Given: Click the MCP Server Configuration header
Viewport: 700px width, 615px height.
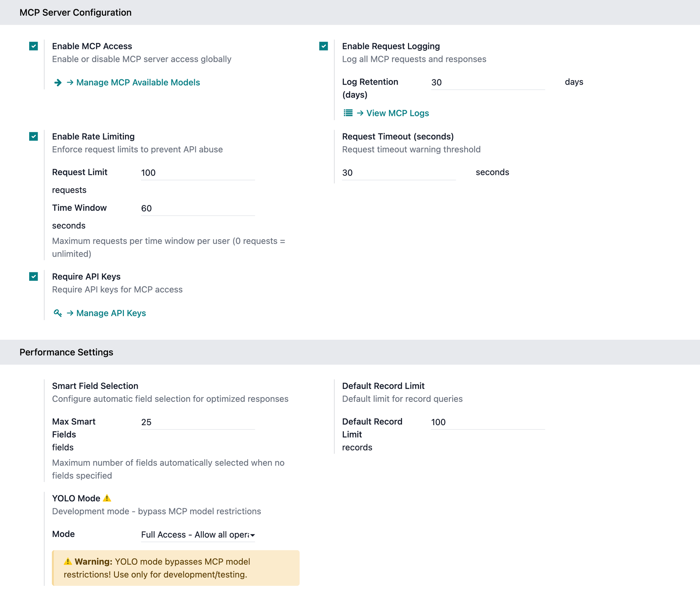Looking at the screenshot, I should pyautogui.click(x=75, y=12).
